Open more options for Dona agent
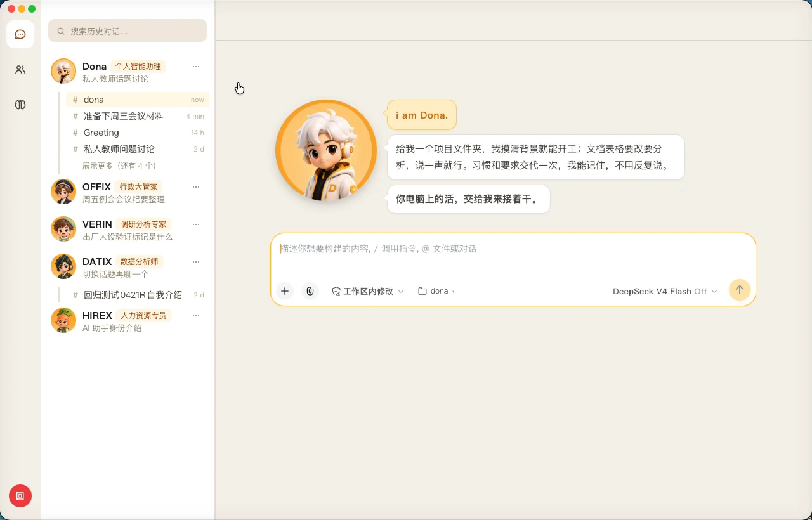Screen dimensions: 812x520 pyautogui.click(x=196, y=67)
